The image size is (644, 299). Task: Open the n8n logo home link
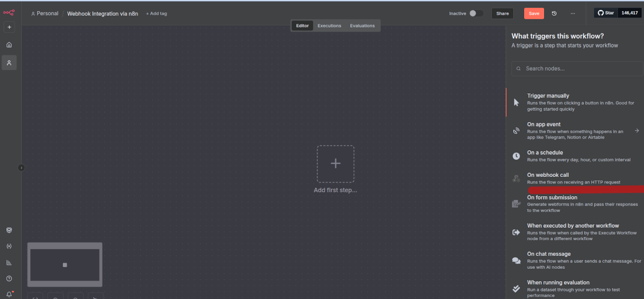click(9, 13)
